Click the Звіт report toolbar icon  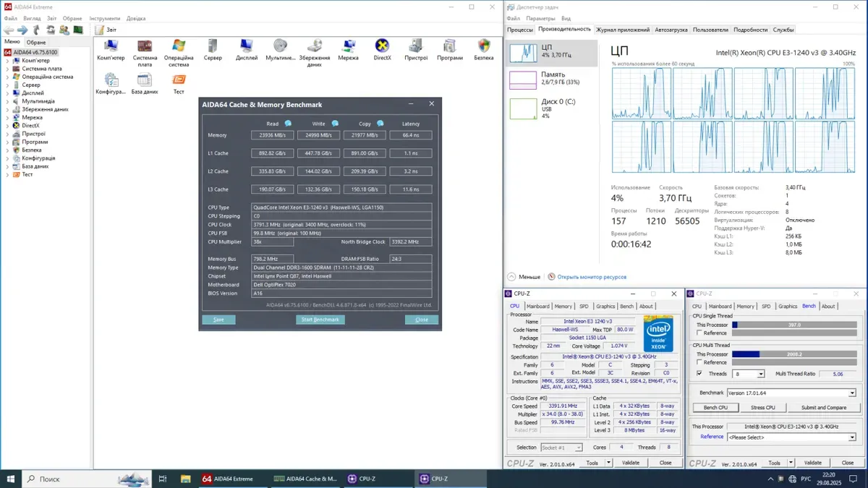(101, 30)
